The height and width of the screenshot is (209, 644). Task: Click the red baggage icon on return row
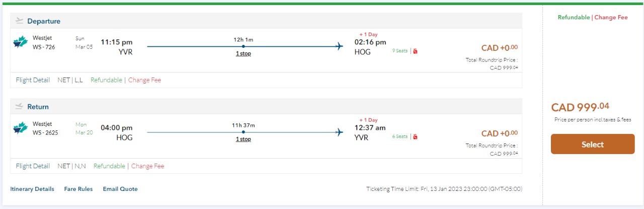(x=415, y=136)
